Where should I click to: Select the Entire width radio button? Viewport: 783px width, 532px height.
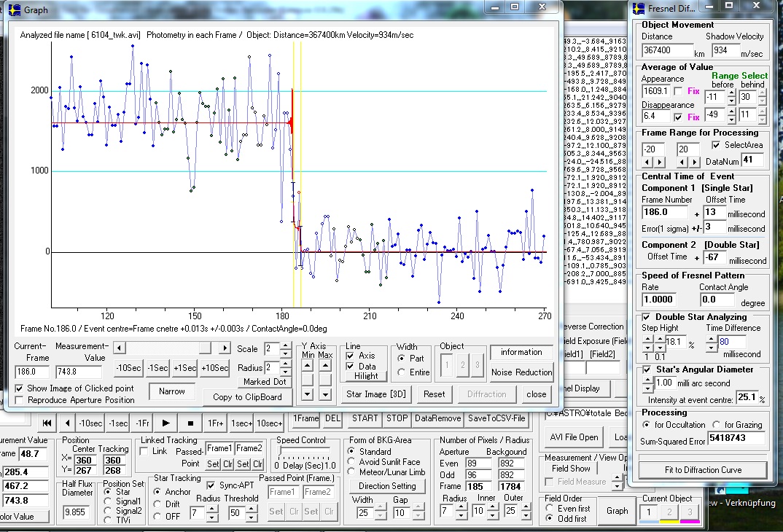(x=401, y=372)
